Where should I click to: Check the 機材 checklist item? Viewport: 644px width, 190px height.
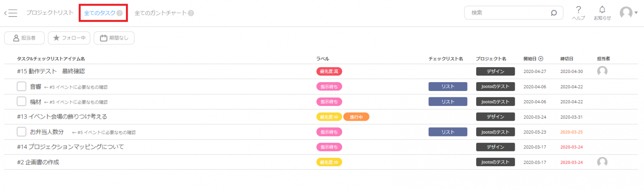click(22, 101)
